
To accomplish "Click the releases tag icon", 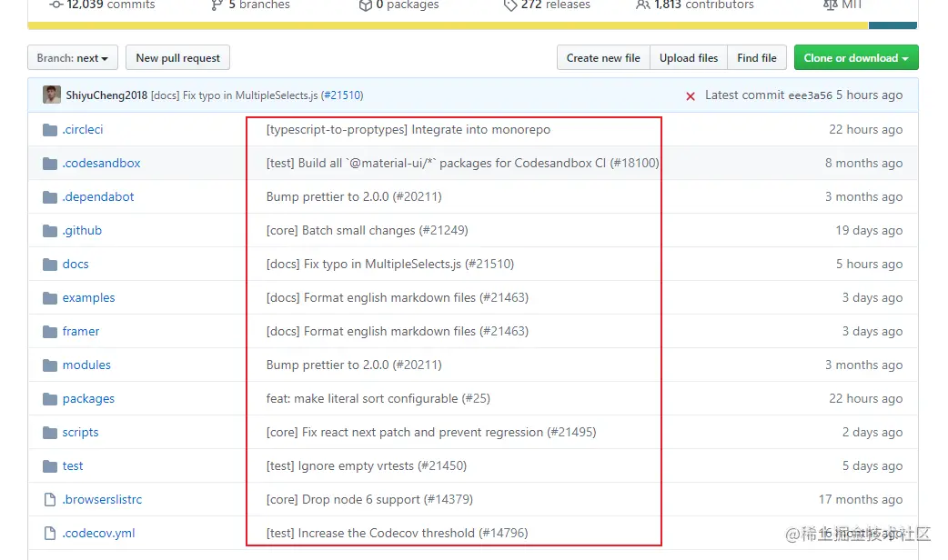I will 510,5.
